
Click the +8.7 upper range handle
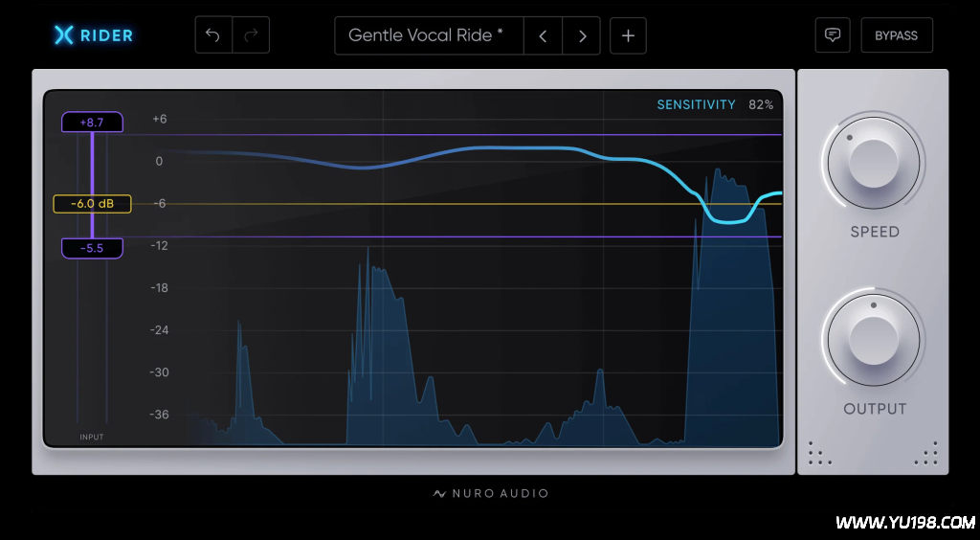pyautogui.click(x=92, y=123)
